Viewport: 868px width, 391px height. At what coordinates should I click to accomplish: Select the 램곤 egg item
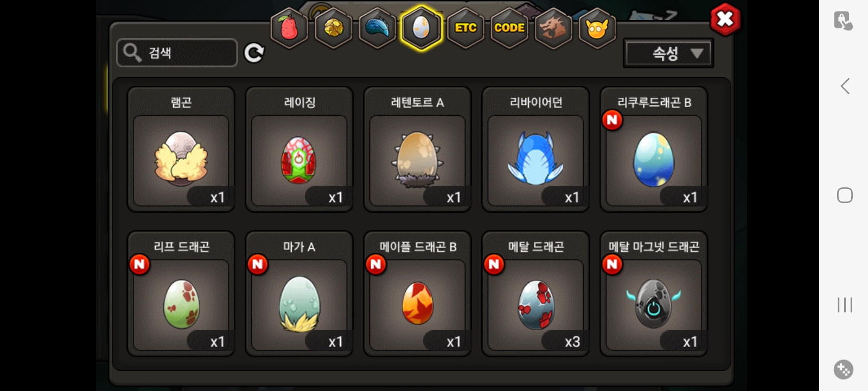pyautogui.click(x=181, y=149)
